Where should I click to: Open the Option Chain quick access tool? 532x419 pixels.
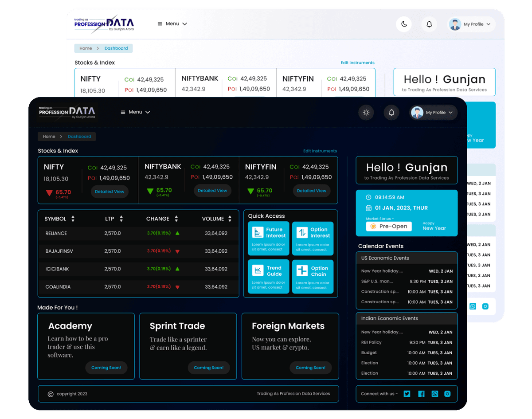313,276
